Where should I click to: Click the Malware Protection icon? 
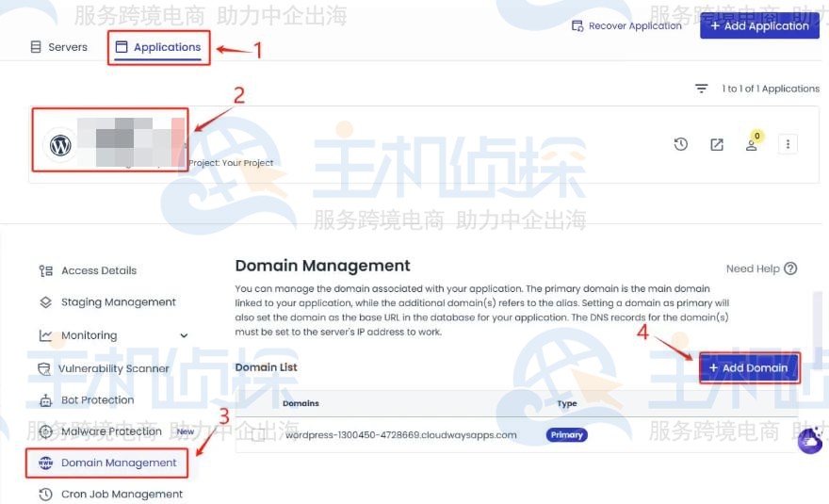[x=46, y=431]
